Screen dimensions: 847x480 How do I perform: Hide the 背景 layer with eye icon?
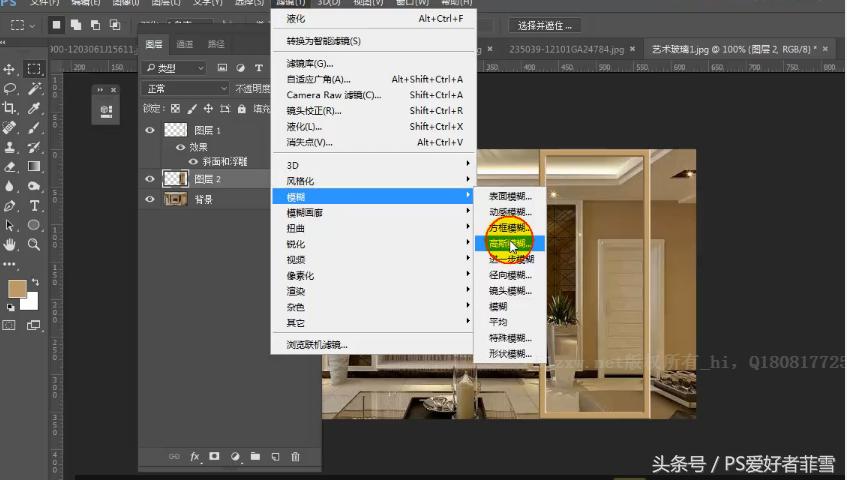pos(150,199)
